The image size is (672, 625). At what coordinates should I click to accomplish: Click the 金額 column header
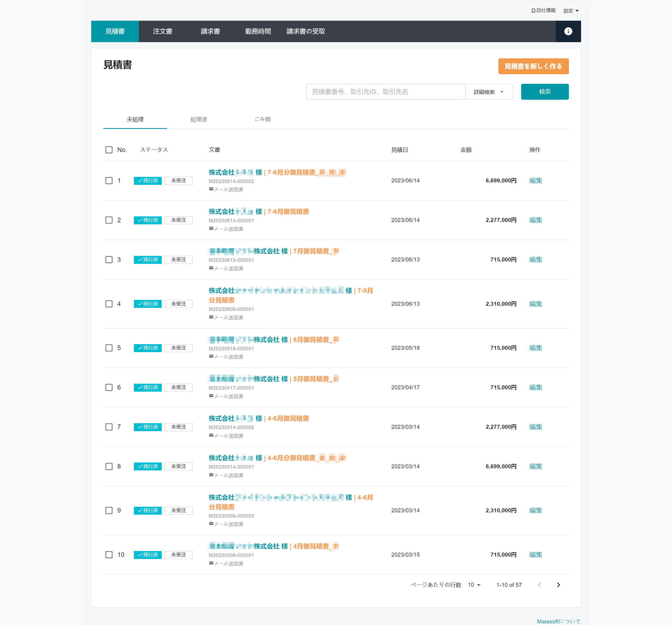coord(466,150)
